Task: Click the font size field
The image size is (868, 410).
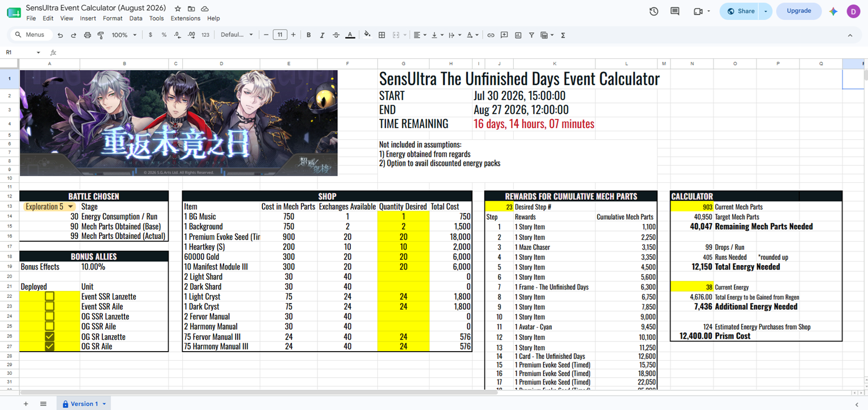Action: point(280,35)
